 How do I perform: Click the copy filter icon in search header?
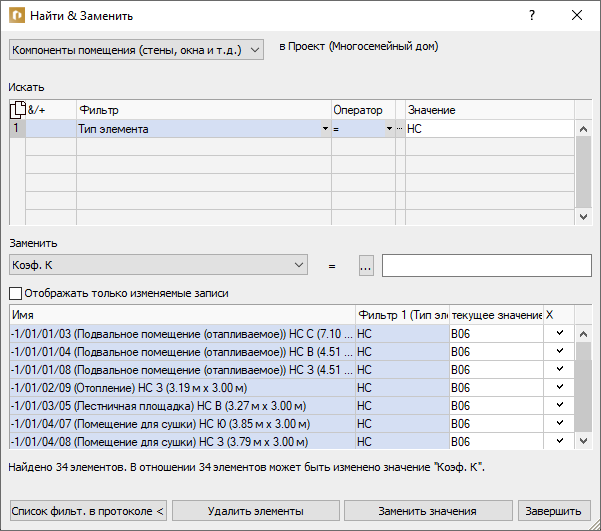coord(18,110)
